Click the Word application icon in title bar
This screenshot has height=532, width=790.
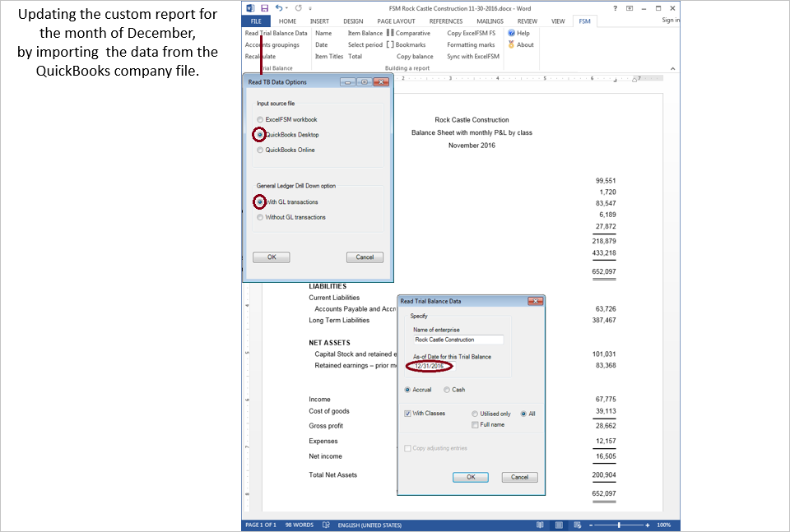tap(250, 8)
